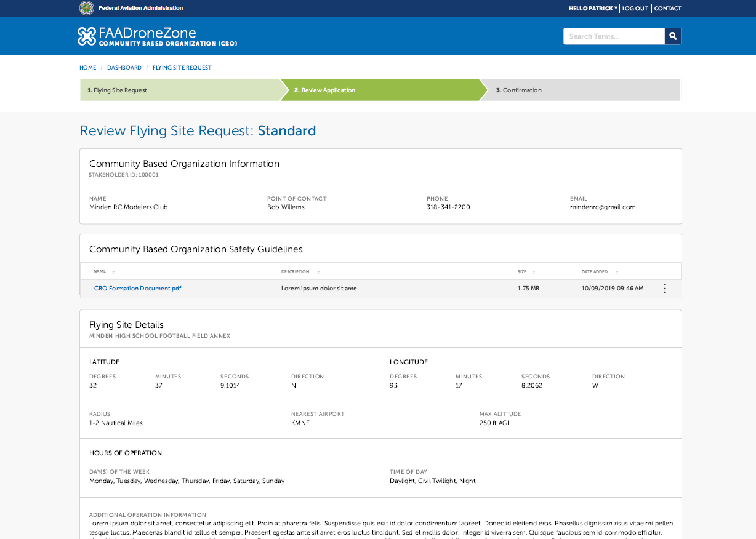Click the FAA seal icon
The image size is (756, 539).
pyautogui.click(x=87, y=8)
